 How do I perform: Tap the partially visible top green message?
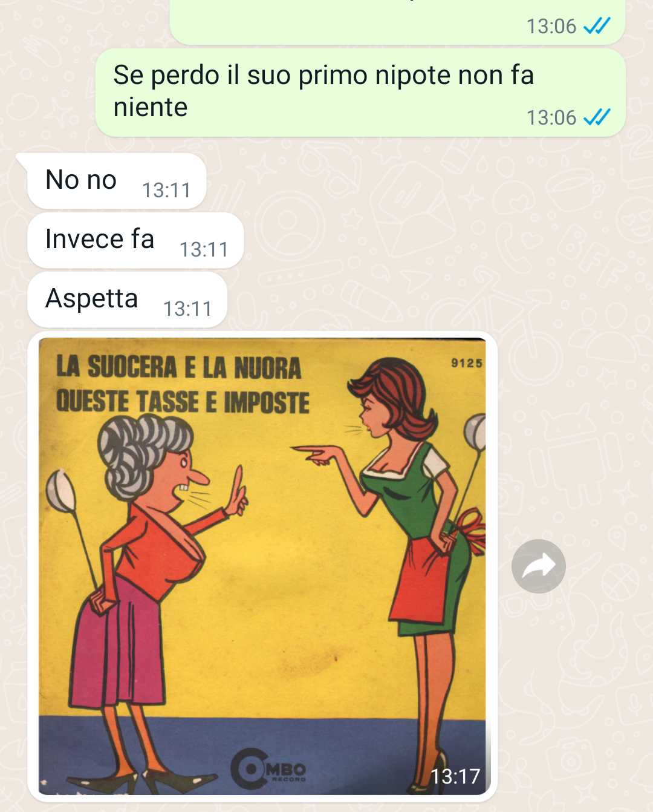pos(397,22)
